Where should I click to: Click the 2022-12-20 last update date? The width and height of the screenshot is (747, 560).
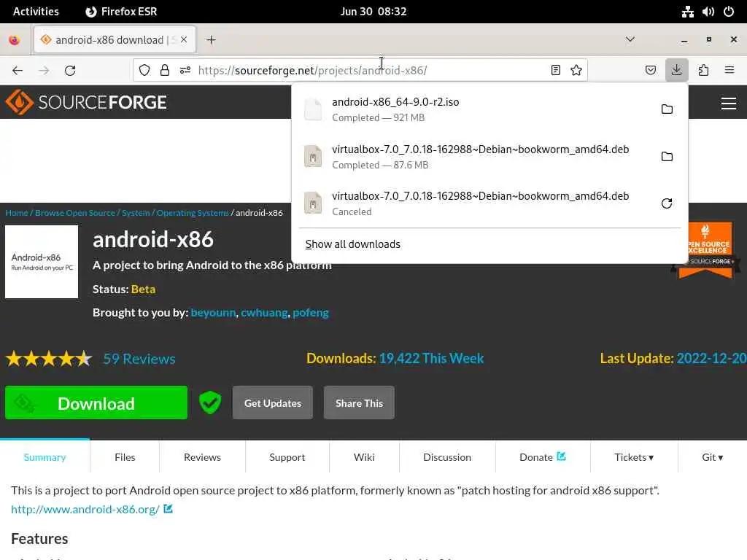(x=712, y=358)
